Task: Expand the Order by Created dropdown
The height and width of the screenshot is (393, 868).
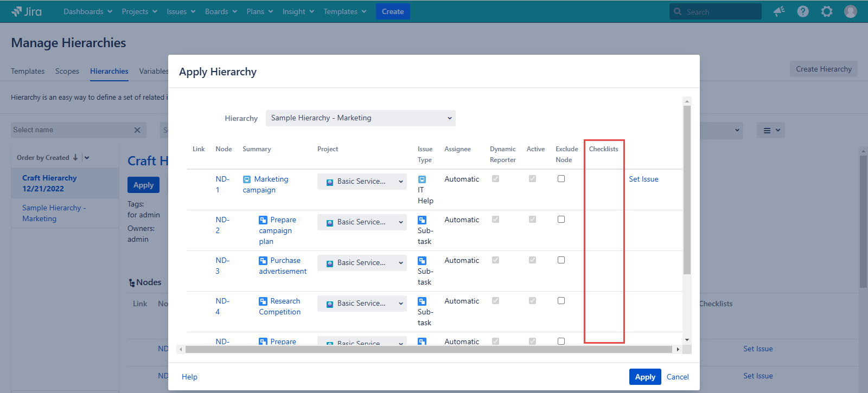Action: point(87,158)
